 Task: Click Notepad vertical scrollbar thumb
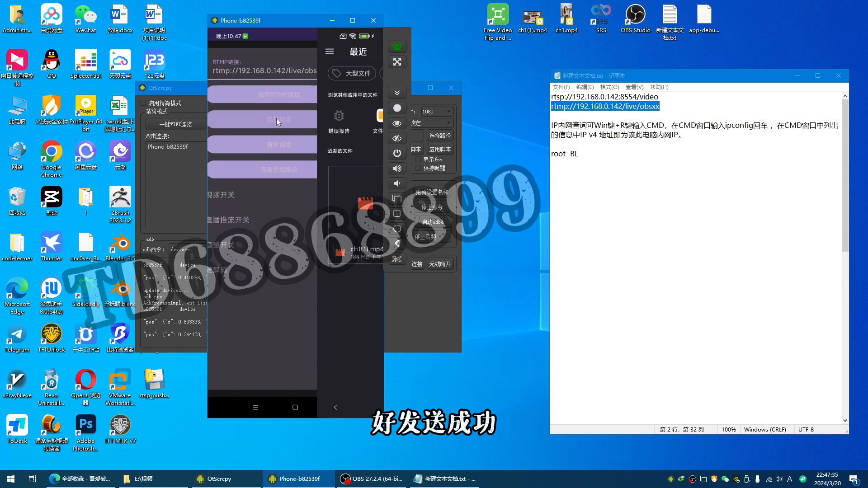[x=845, y=176]
